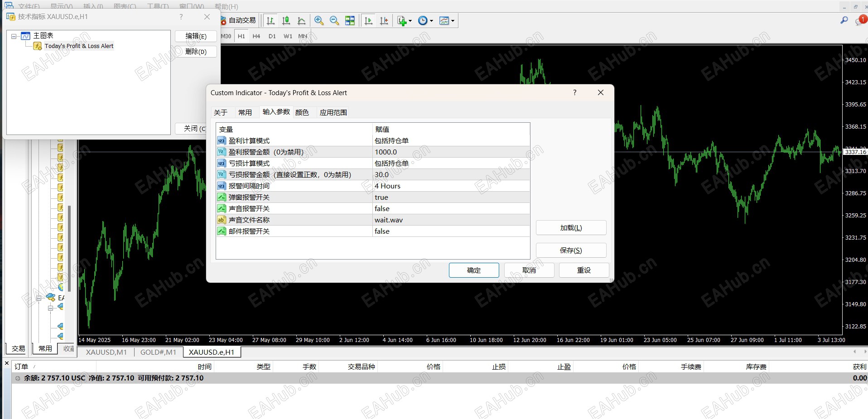The image size is (868, 419).
Task: Open the GOLD#,M1 chart tab
Action: tap(158, 352)
